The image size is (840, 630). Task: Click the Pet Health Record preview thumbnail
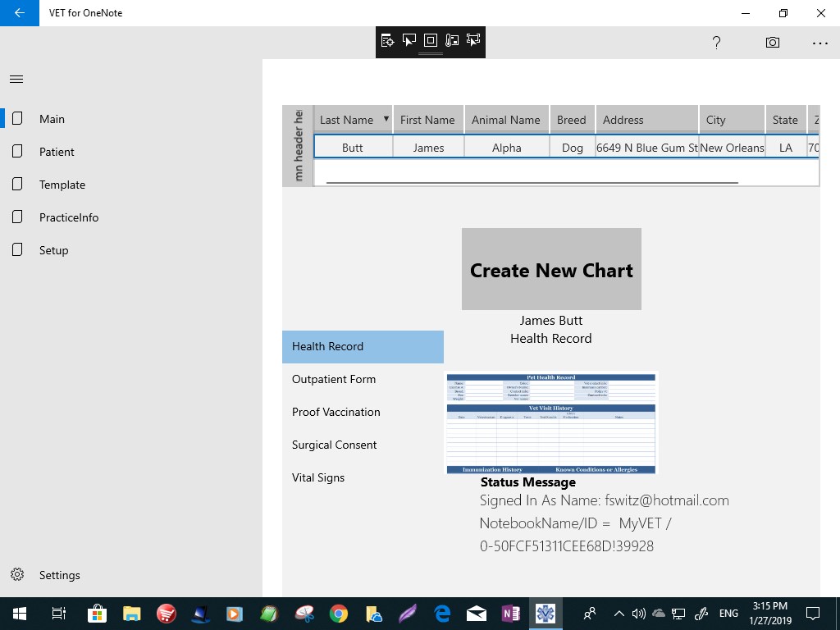[x=550, y=423]
